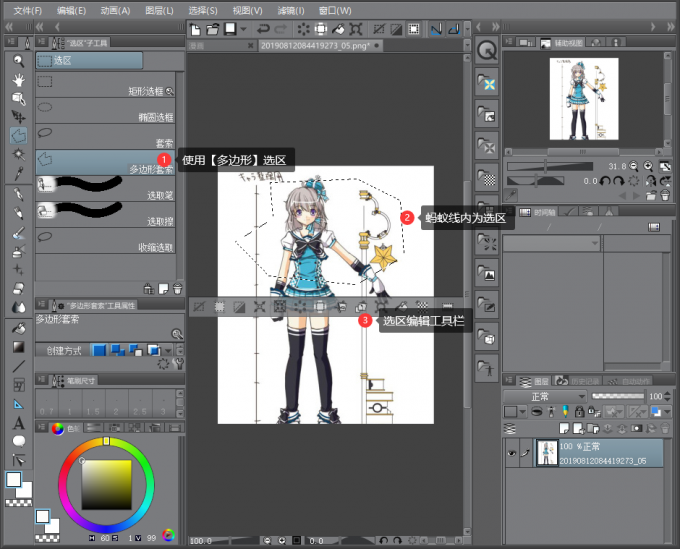This screenshot has width=680, height=549.
Task: Click the Clear (dotted circle) command icon
Action: [x=303, y=29]
